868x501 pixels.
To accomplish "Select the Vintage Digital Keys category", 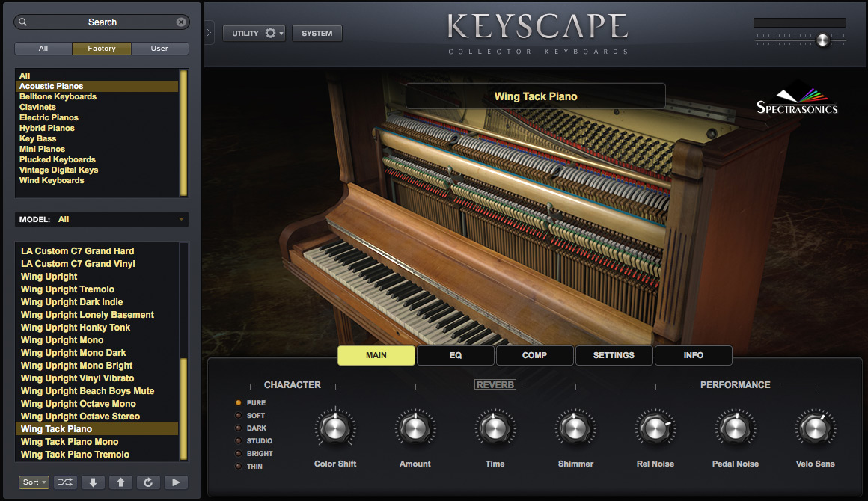I will pos(97,170).
